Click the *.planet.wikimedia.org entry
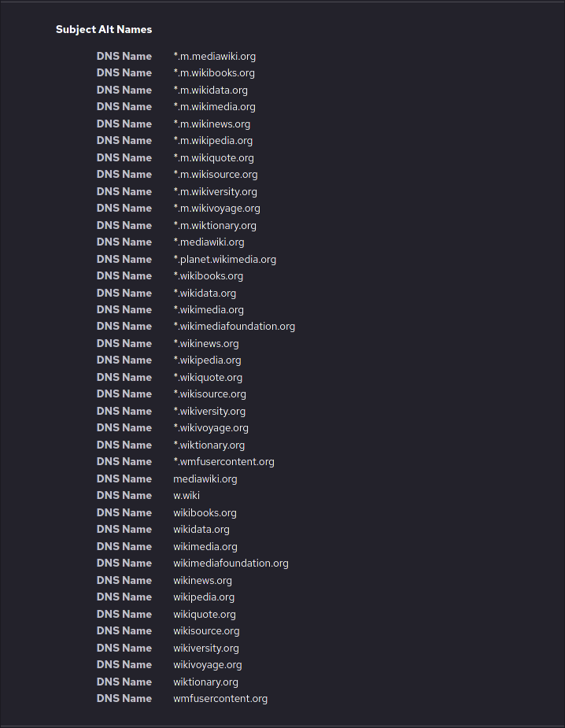565x728 pixels. [x=224, y=259]
